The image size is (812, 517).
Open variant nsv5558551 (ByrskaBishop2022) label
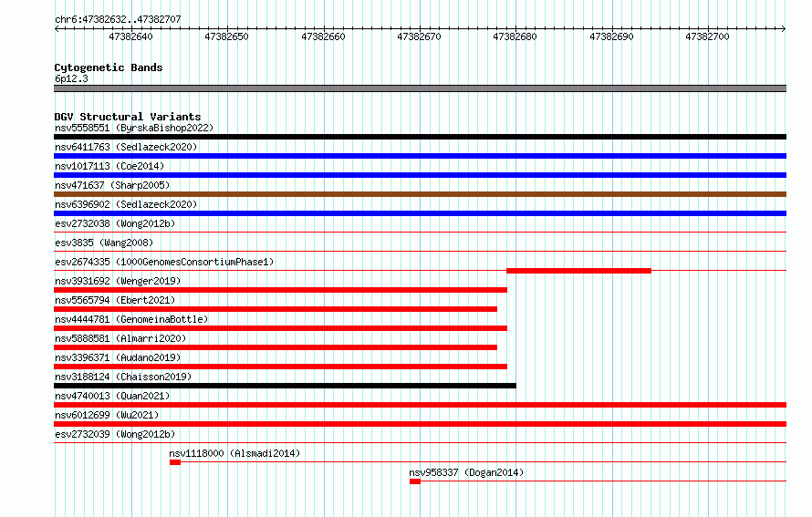pos(134,128)
